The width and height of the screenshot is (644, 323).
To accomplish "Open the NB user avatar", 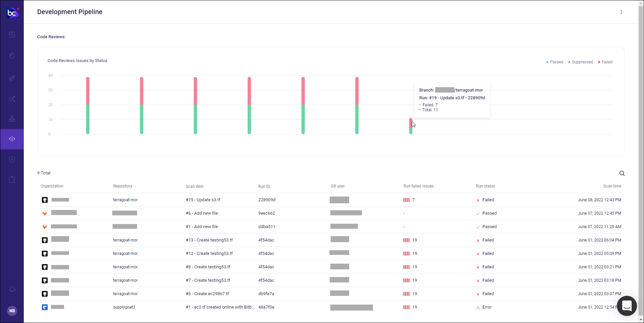I will [12, 311].
